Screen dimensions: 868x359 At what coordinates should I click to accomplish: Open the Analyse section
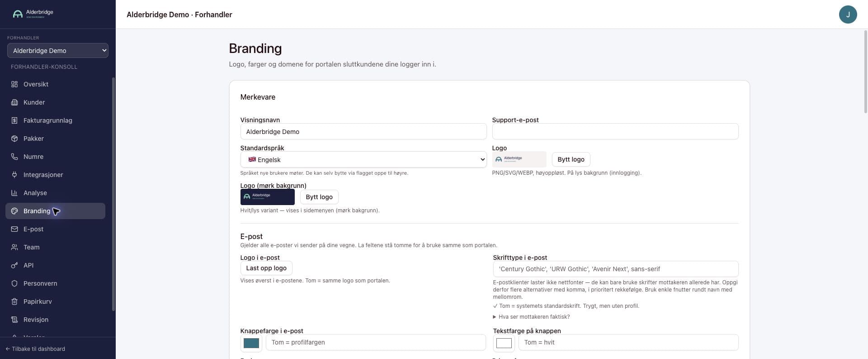[x=55, y=193]
